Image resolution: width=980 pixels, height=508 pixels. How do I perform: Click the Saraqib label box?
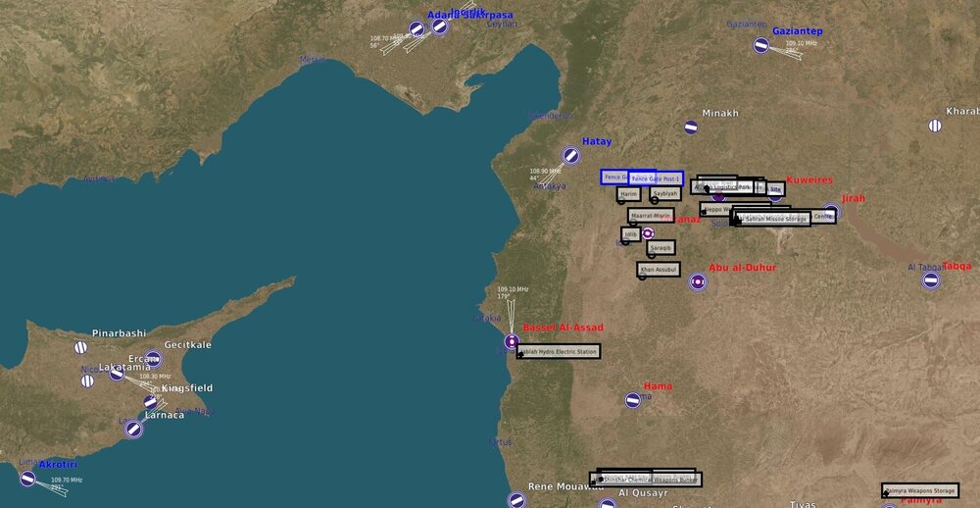(x=661, y=248)
